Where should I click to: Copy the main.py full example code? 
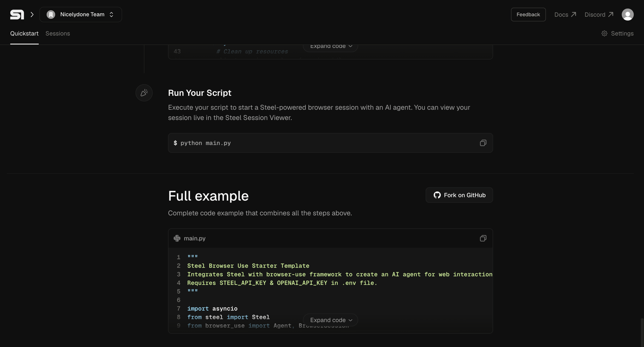coord(483,238)
